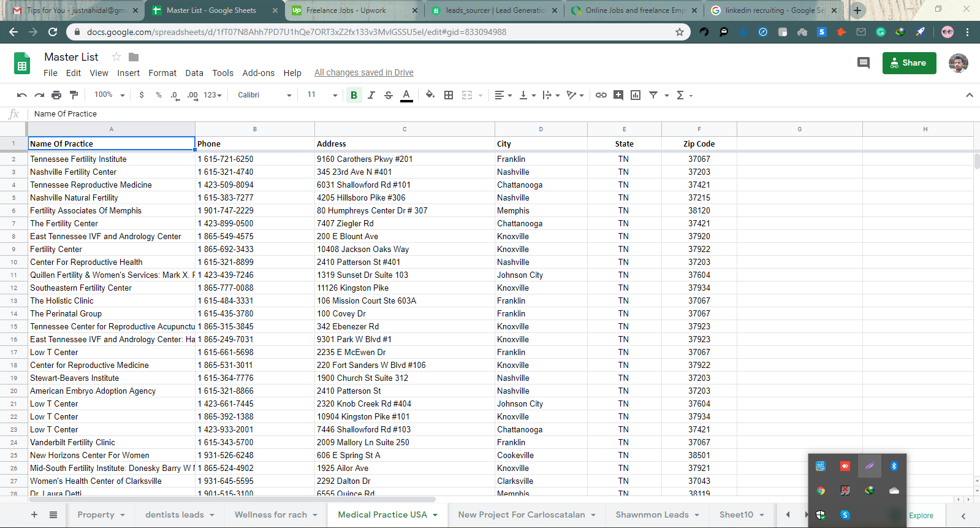980x528 pixels.
Task: Click the Insert link icon
Action: point(601,95)
